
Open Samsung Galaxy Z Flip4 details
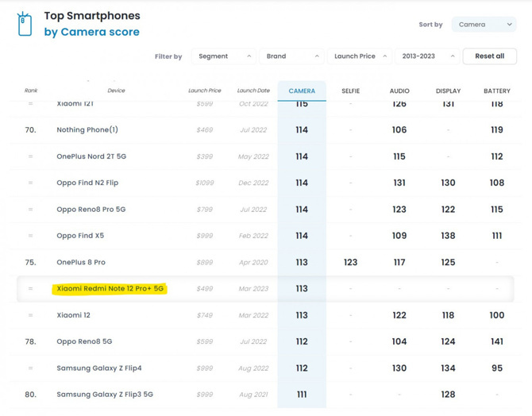coord(99,368)
